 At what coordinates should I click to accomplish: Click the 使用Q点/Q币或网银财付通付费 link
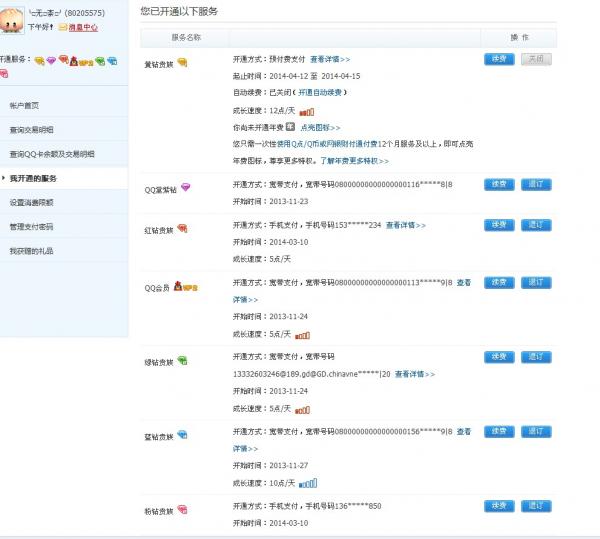point(328,144)
